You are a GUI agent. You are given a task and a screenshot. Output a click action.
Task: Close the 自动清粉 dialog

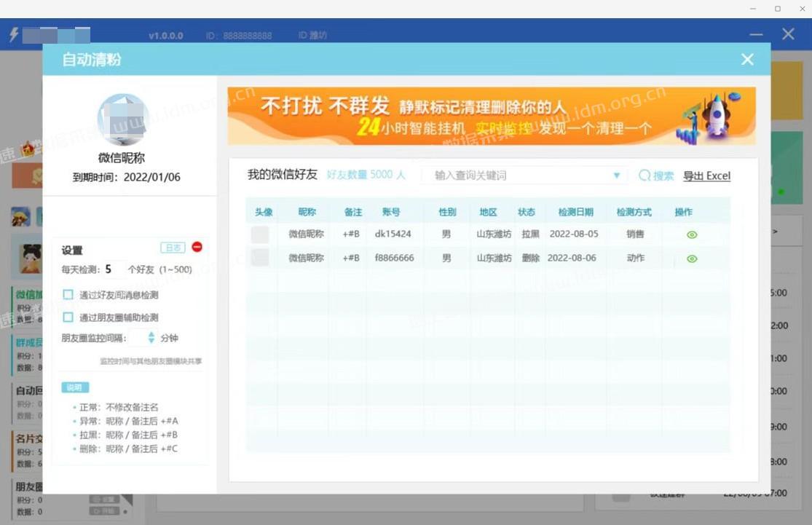pyautogui.click(x=746, y=60)
